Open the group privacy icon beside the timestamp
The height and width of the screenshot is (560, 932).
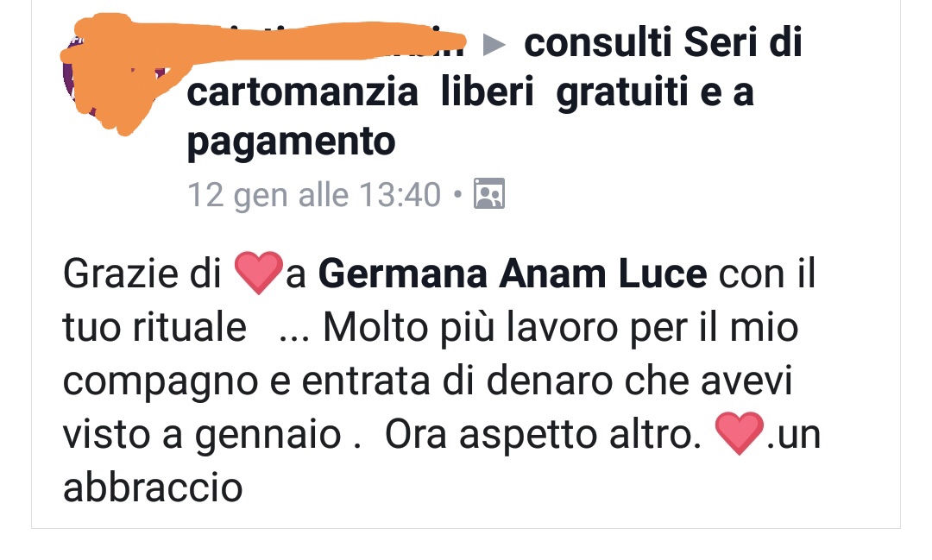click(x=488, y=193)
